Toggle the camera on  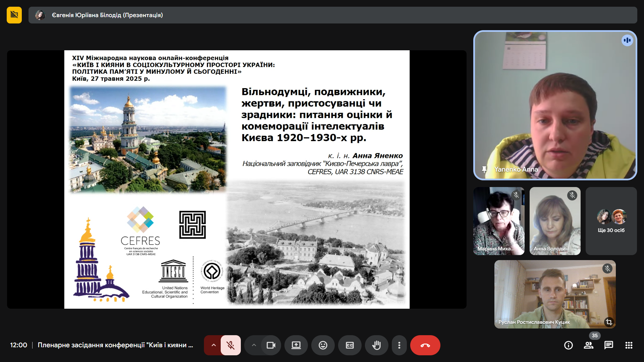coord(271,345)
